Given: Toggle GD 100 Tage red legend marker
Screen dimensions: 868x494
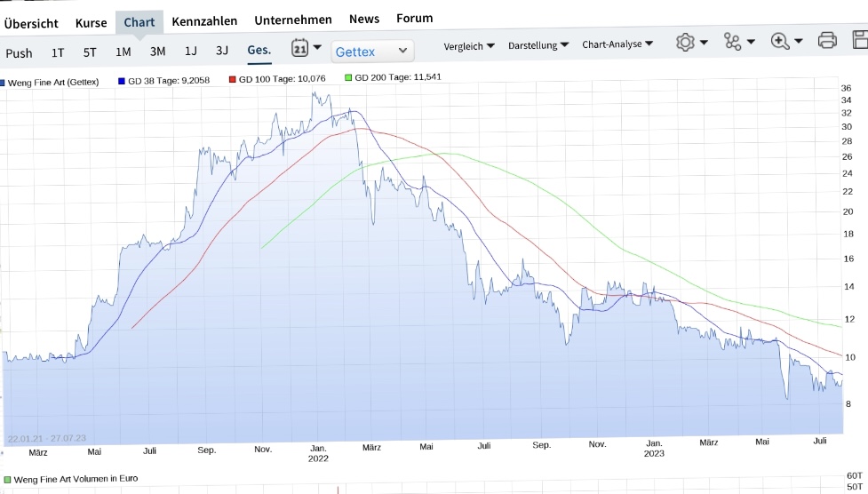Looking at the screenshot, I should pyautogui.click(x=233, y=79).
